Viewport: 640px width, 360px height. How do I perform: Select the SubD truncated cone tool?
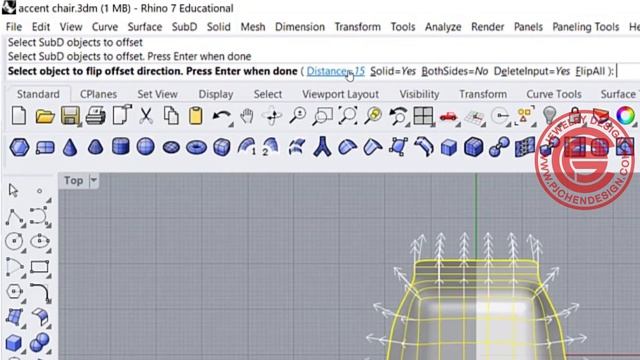(95, 147)
